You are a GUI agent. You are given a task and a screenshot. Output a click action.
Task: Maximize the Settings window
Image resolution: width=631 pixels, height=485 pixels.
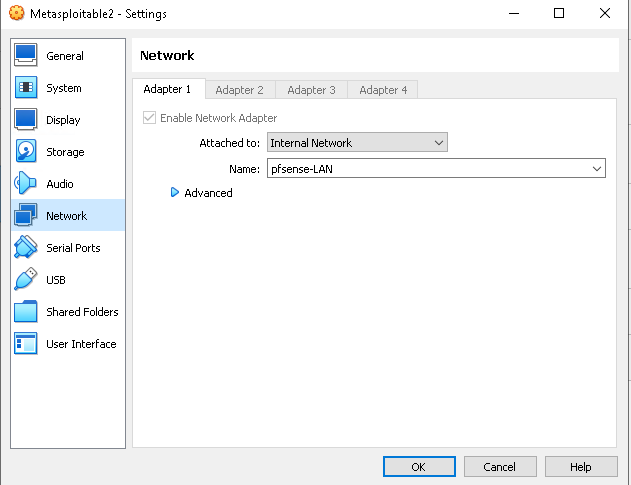tap(559, 13)
